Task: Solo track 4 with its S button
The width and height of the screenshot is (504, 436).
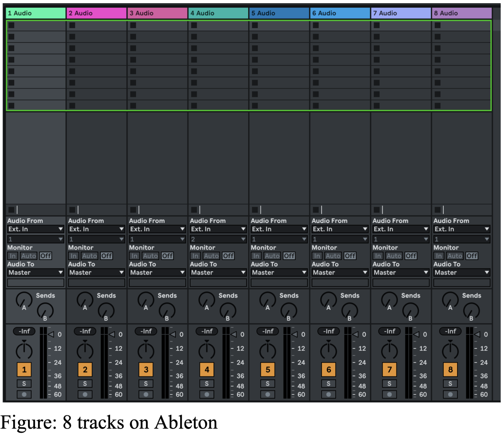Action: click(x=207, y=383)
